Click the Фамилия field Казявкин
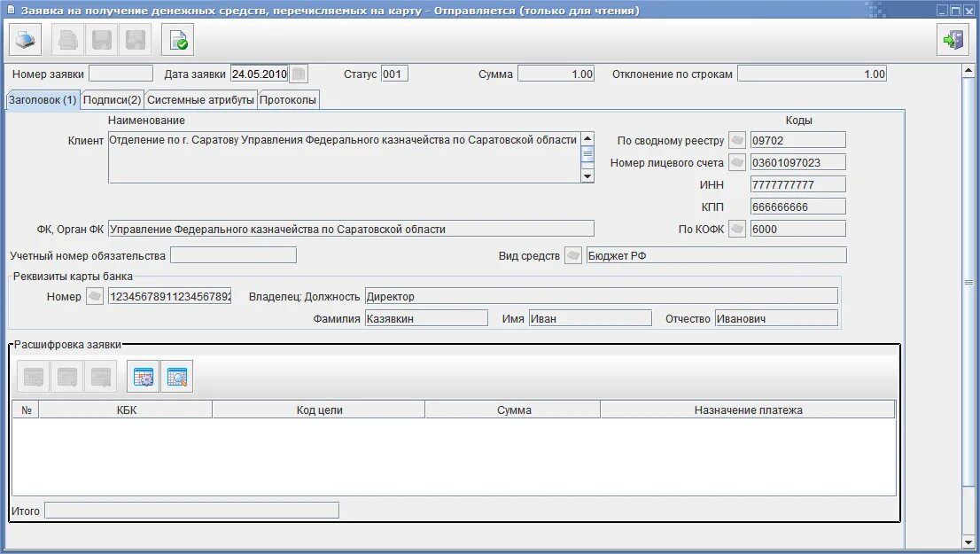The height and width of the screenshot is (554, 980). (426, 318)
